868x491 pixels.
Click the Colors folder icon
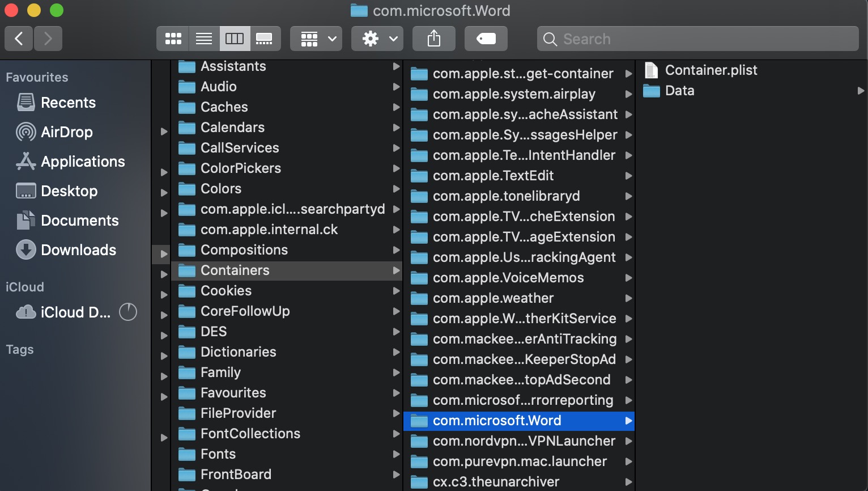[x=187, y=189]
